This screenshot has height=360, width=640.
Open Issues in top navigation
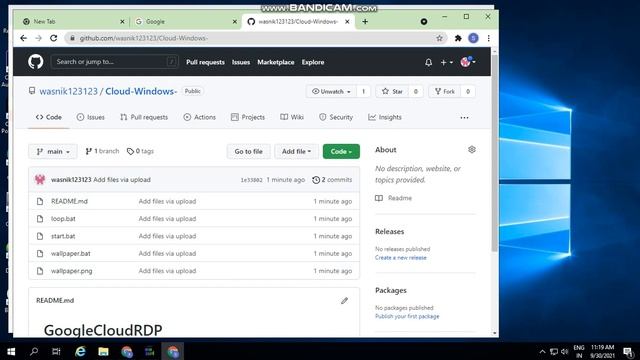click(241, 62)
